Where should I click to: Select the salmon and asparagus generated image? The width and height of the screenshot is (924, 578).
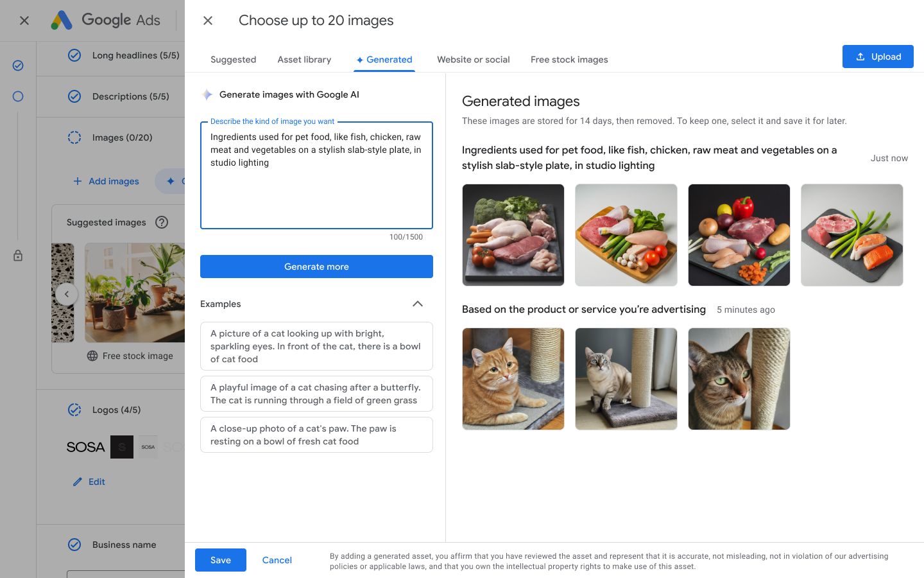coord(851,235)
